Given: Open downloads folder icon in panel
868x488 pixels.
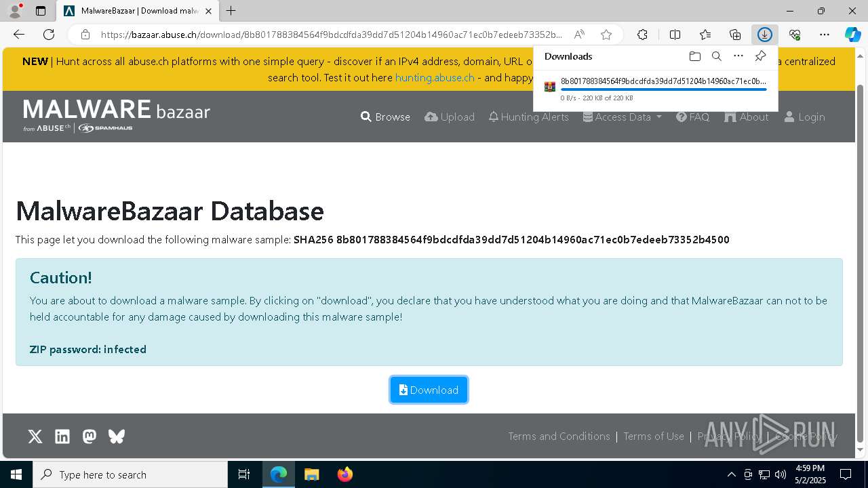Looking at the screenshot, I should point(694,56).
